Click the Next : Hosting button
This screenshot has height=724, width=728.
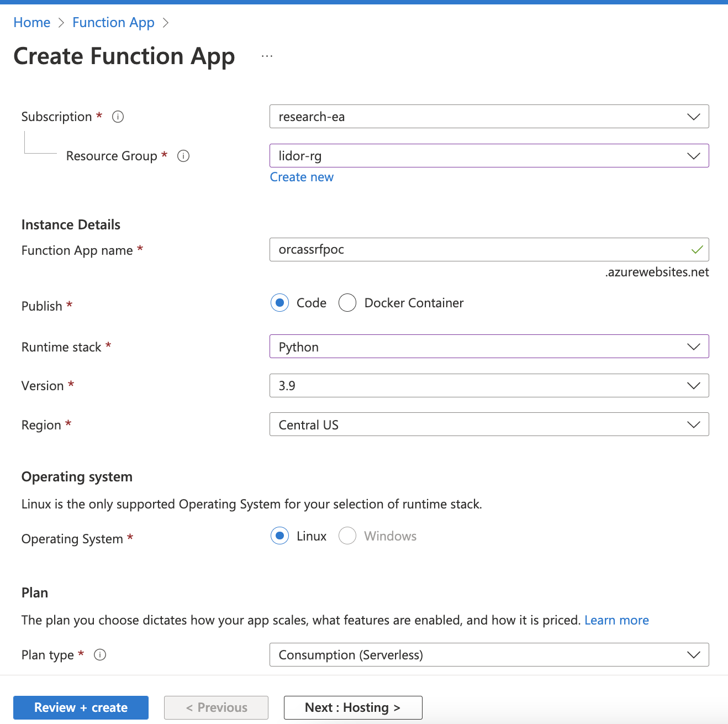coord(353,708)
